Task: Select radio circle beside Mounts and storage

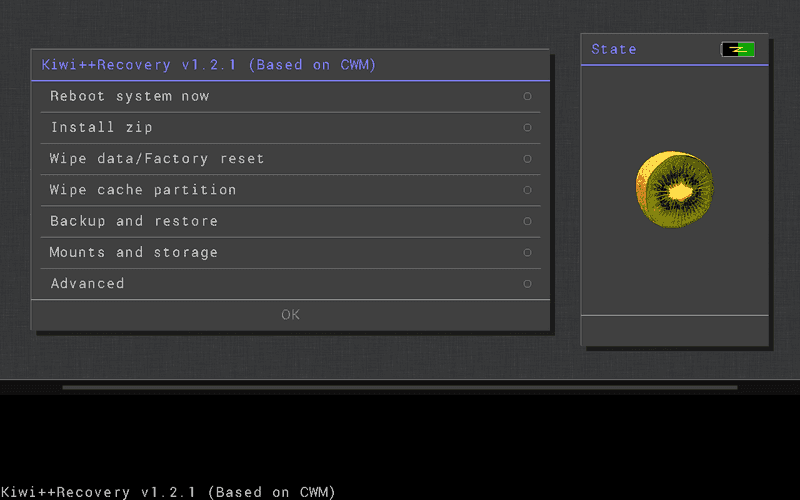Action: click(528, 253)
